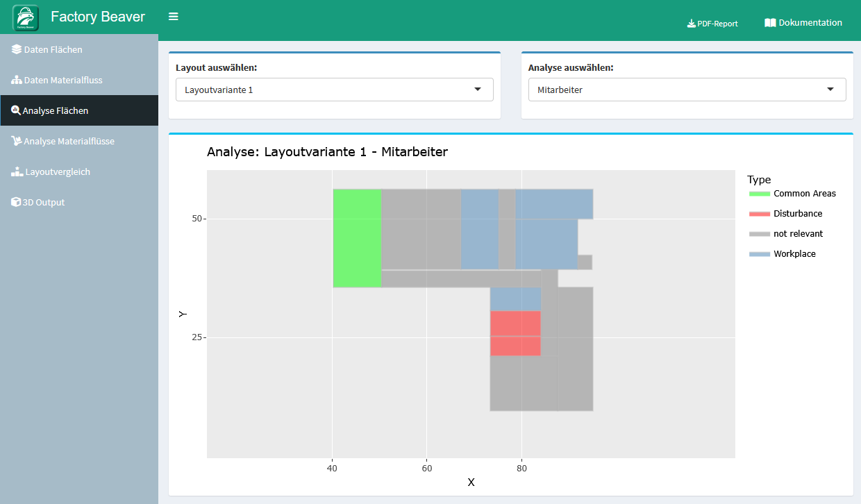Image resolution: width=861 pixels, height=504 pixels.
Task: Open the Dokumentation link
Action: pos(810,23)
